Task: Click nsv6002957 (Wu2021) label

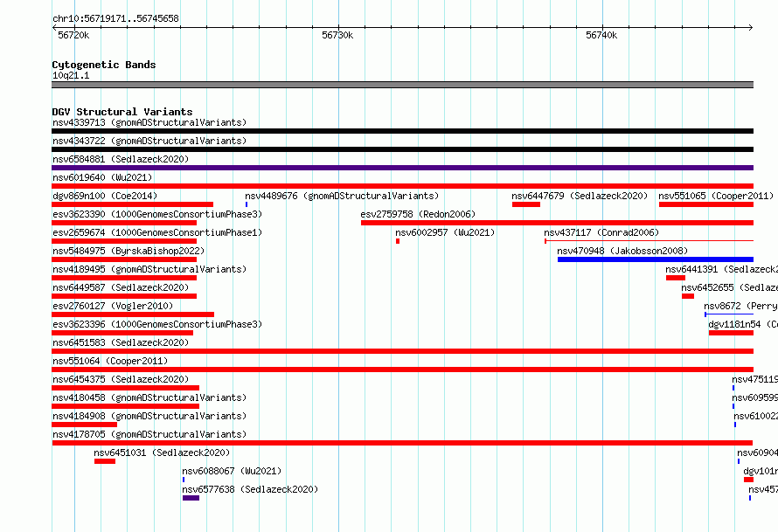Action: pos(445,232)
